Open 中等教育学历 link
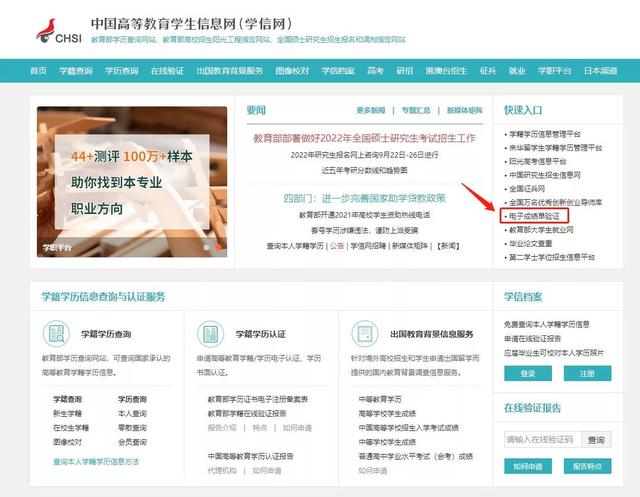Image resolution: width=640 pixels, height=497 pixels. pos(380,399)
